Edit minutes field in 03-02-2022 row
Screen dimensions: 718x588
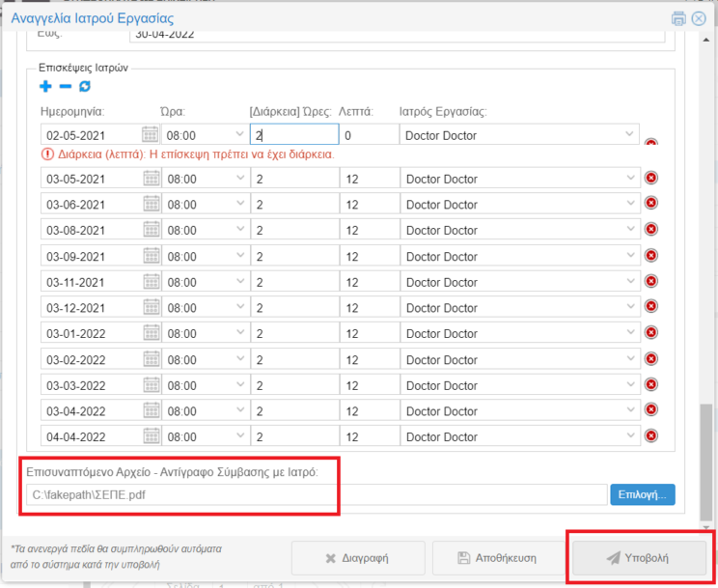click(x=370, y=360)
